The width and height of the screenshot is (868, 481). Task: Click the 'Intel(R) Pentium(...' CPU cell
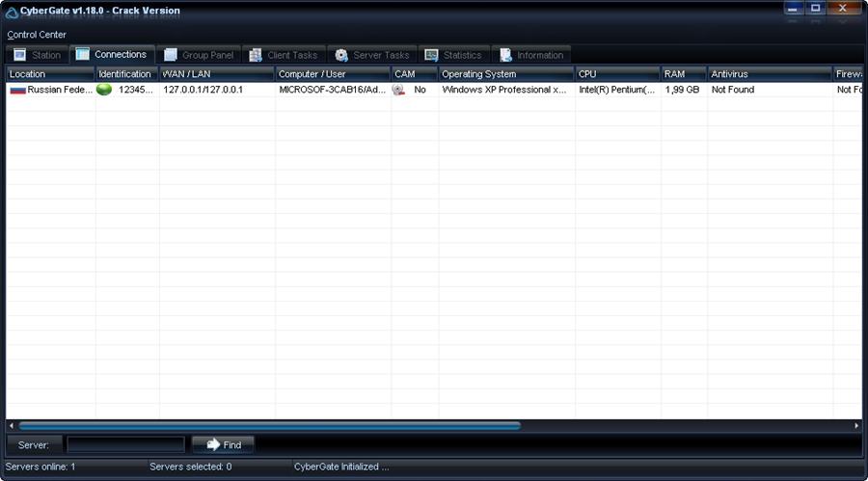coord(616,90)
